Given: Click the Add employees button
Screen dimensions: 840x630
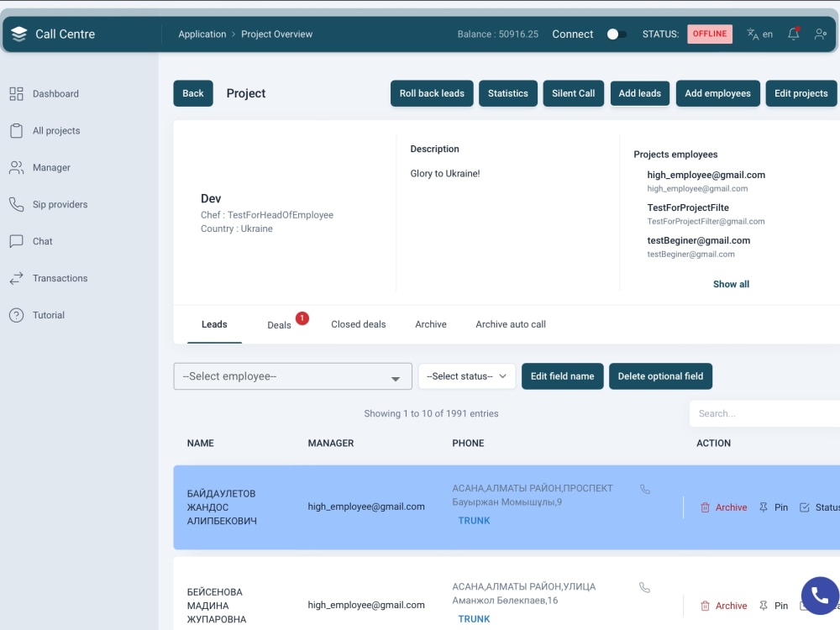Looking at the screenshot, I should coord(718,93).
